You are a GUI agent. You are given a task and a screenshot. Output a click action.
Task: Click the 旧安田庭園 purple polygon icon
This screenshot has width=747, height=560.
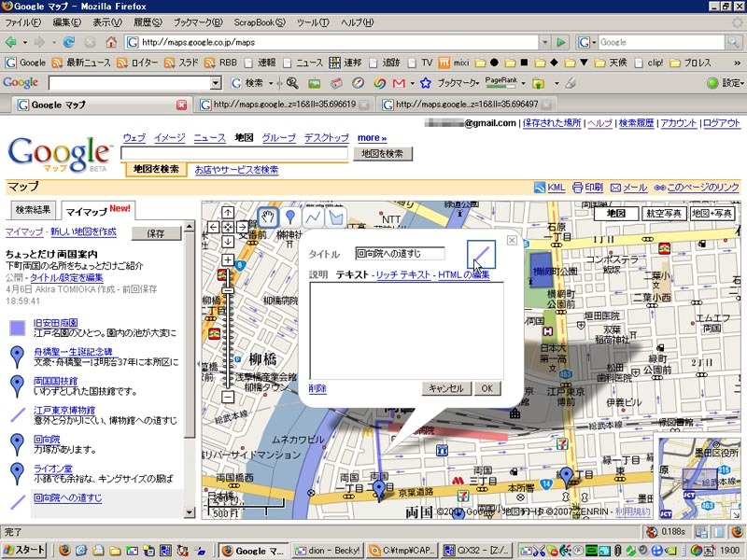point(18,329)
